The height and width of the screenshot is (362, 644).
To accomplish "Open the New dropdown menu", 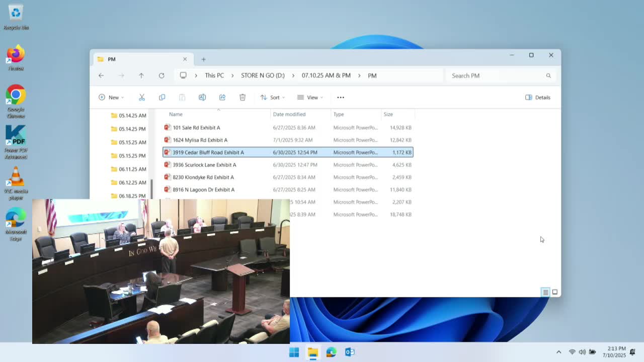I will click(x=111, y=97).
